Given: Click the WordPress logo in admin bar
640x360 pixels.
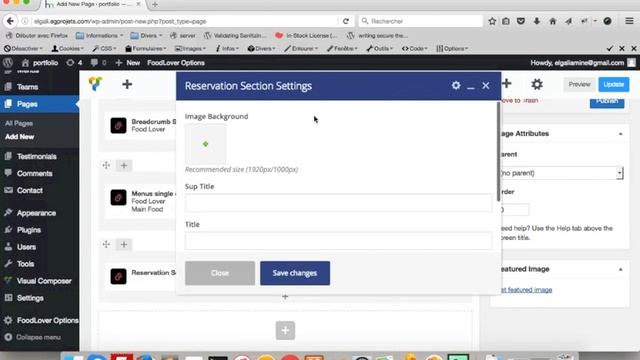Looking at the screenshot, I should (x=8, y=63).
